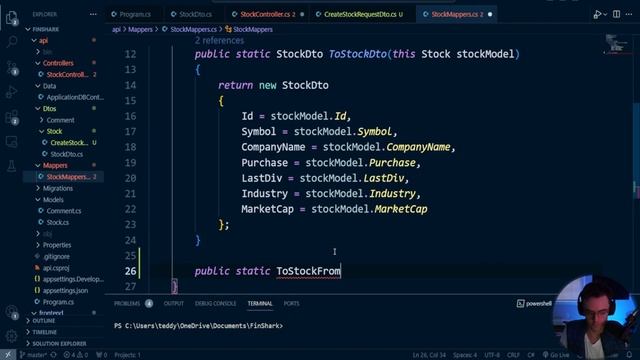This screenshot has height=360, width=640.
Task: Open the DEBUG CONSOLE panel tab
Action: [215, 304]
